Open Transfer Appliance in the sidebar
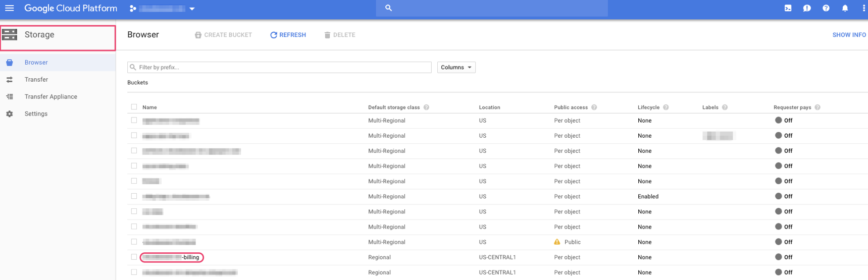 pyautogui.click(x=51, y=97)
